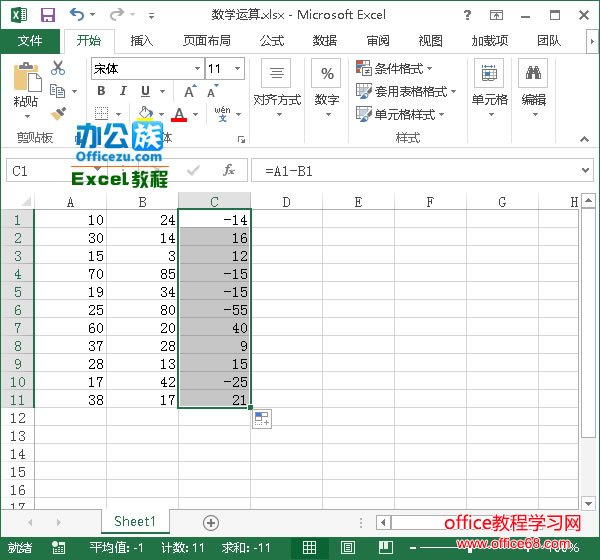
Task: Open the font size 11 dropdown
Action: (x=237, y=69)
